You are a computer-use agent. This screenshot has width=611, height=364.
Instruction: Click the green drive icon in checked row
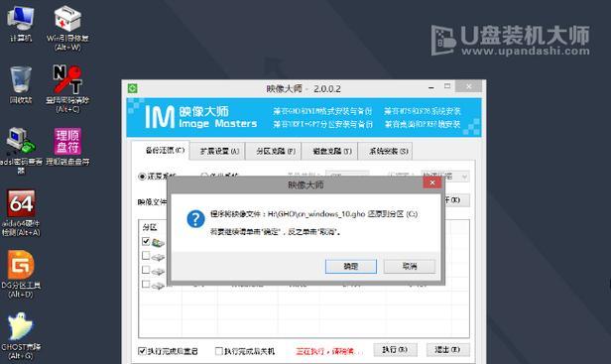pyautogui.click(x=158, y=243)
